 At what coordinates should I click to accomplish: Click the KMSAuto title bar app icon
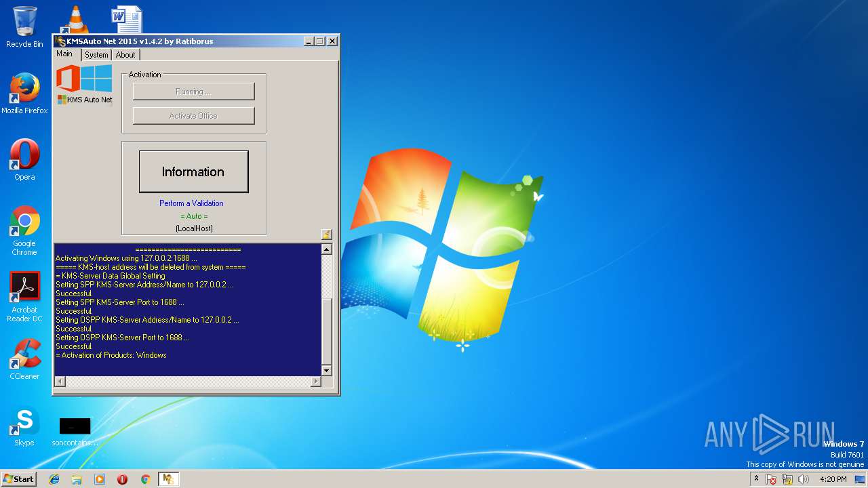(61, 41)
